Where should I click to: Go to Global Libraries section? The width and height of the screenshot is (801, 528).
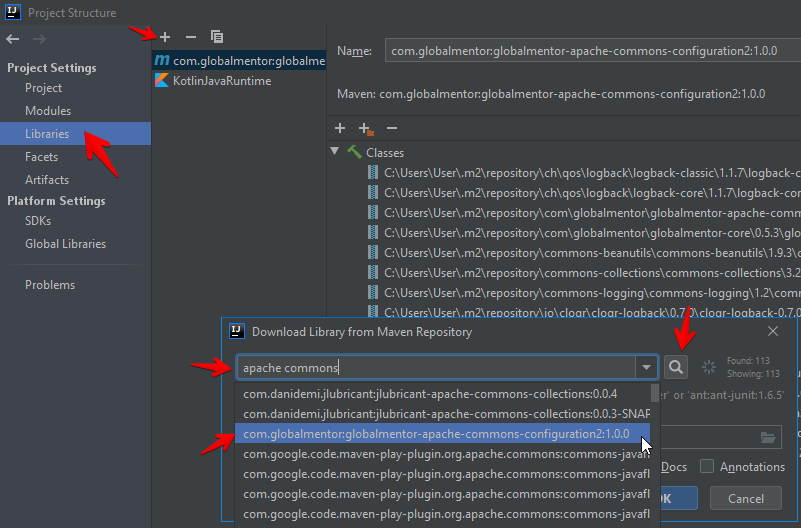coord(65,244)
